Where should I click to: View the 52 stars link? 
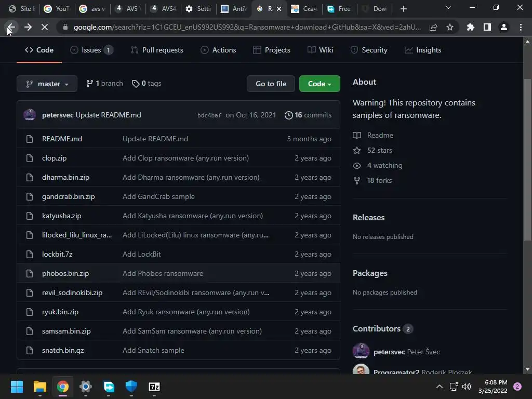[x=373, y=150]
